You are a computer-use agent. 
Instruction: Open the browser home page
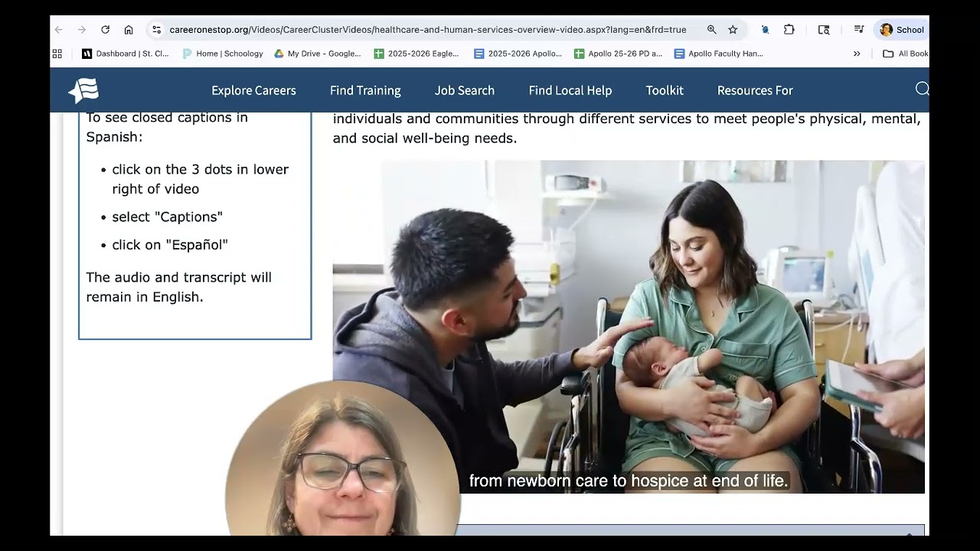[129, 30]
